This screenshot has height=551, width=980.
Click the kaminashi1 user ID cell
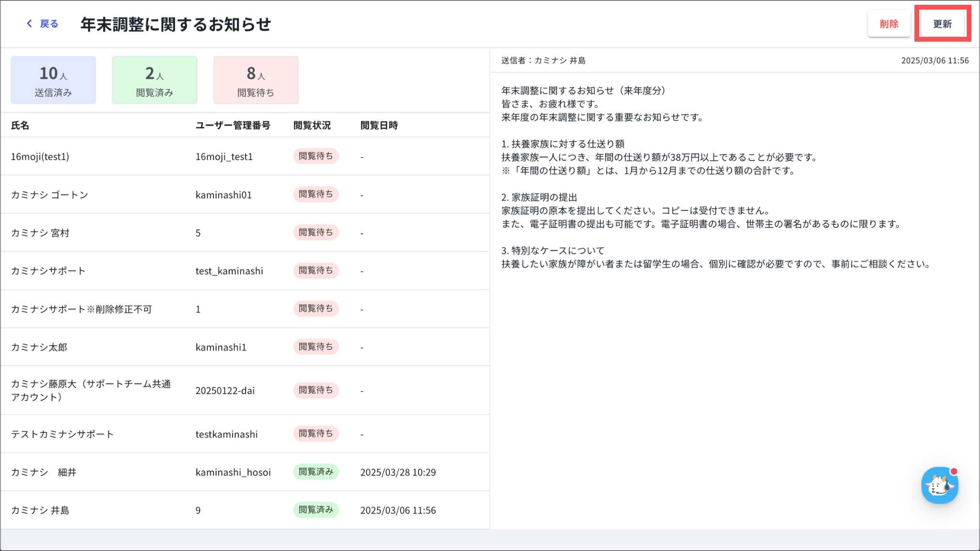pyautogui.click(x=221, y=348)
